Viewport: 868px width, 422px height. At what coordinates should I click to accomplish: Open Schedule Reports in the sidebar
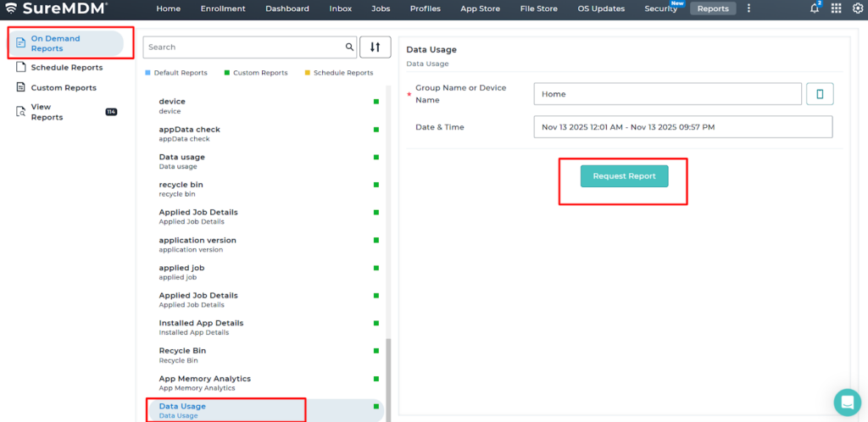click(x=66, y=68)
